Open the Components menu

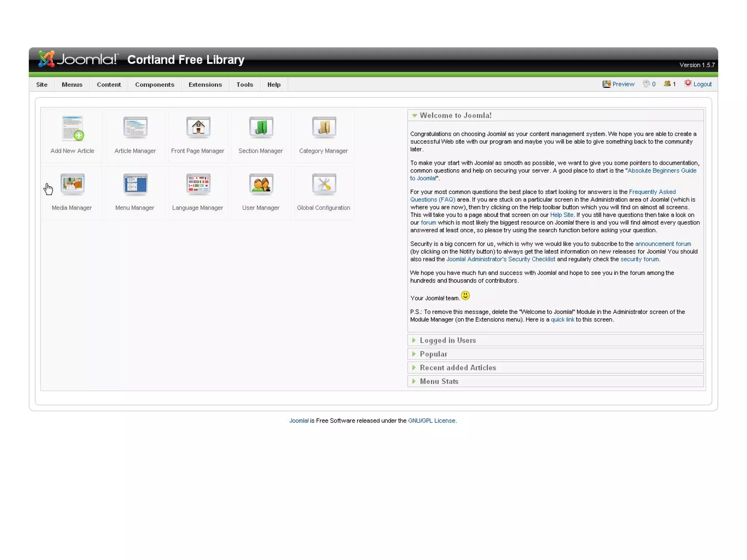[x=155, y=85]
